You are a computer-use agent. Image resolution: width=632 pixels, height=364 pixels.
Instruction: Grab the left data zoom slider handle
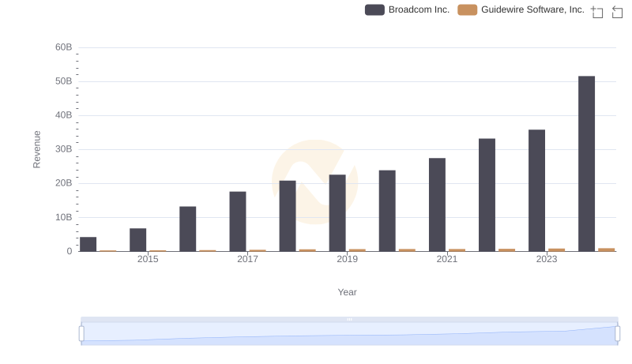[x=81, y=334]
